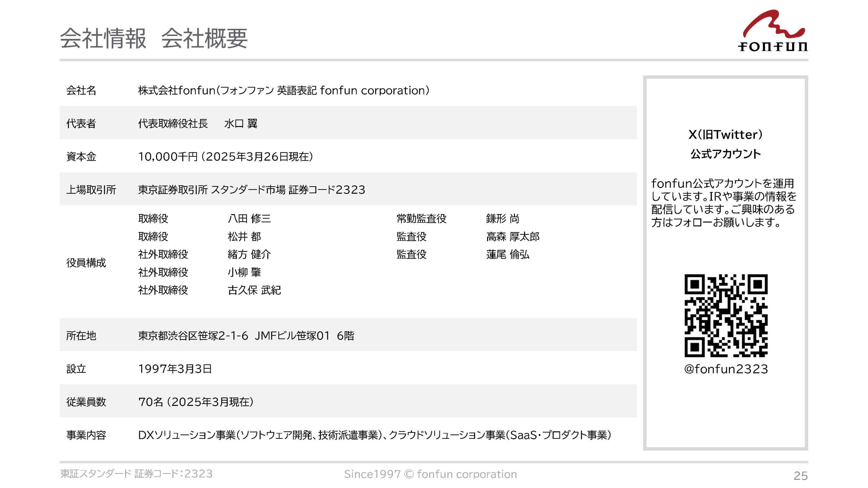Click the founding date 1997年3月3日

point(175,369)
